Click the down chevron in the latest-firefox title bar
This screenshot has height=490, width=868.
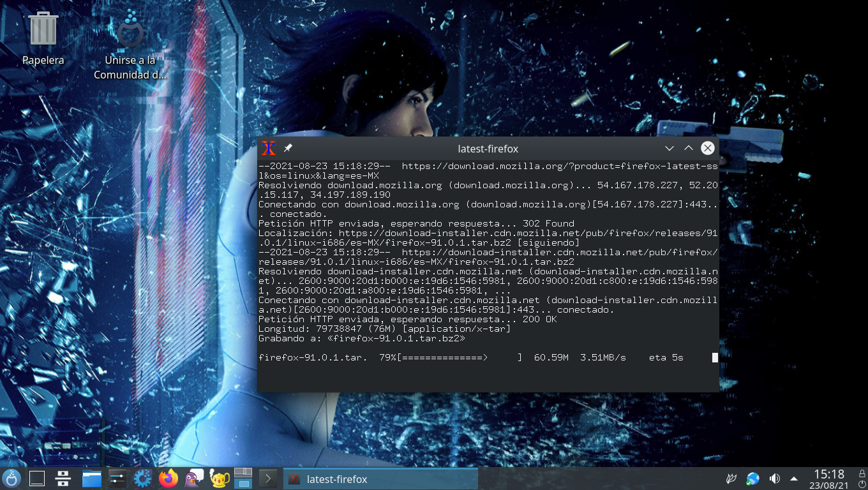(x=669, y=148)
